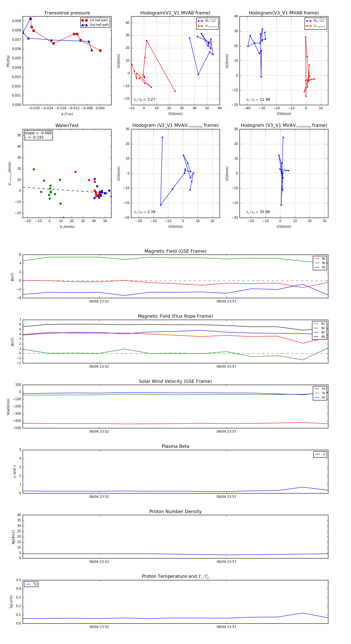The width and height of the screenshot is (351, 644).
Task: Click the Hodogram (V2_V1 MVAV remaining frame) title
Action: click(x=175, y=125)
